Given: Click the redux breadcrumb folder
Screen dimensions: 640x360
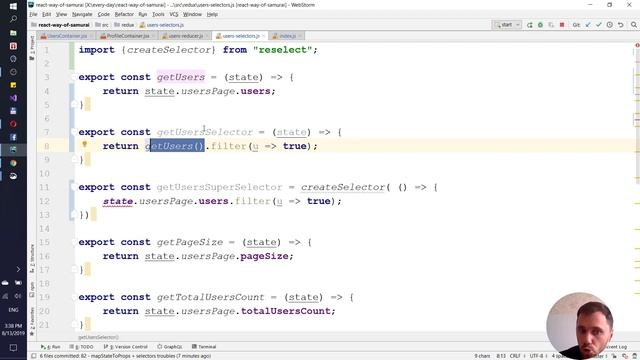Looking at the screenshot, I should click(x=124, y=25).
